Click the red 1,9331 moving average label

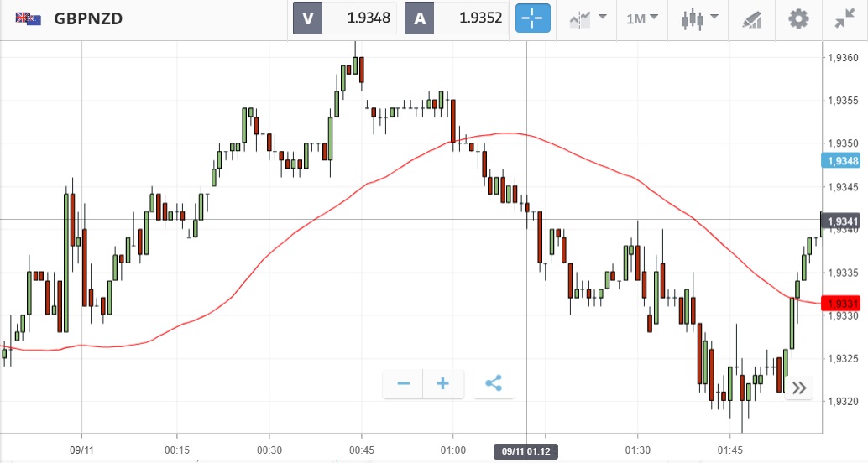pos(842,304)
